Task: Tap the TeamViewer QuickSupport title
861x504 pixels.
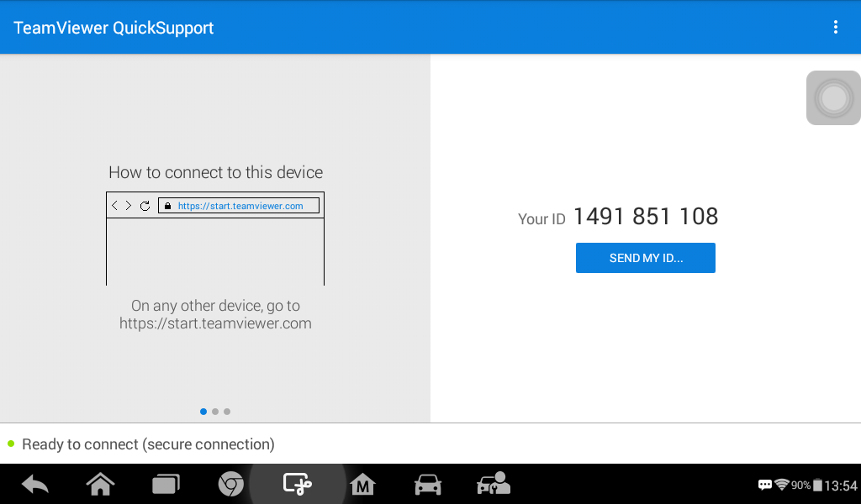Action: pyautogui.click(x=114, y=28)
